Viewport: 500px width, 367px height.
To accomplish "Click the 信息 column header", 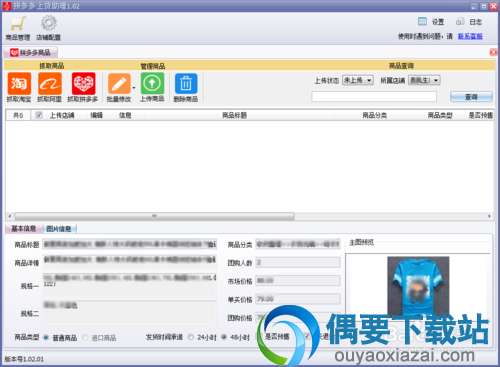I will pos(125,115).
